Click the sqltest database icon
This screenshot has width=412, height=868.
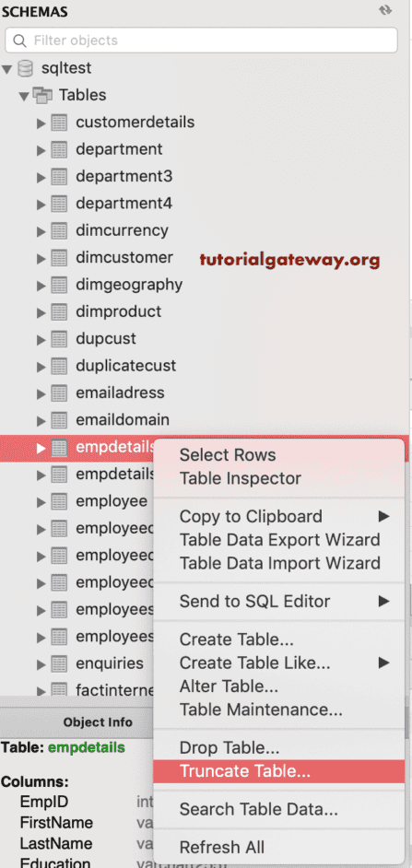[25, 68]
